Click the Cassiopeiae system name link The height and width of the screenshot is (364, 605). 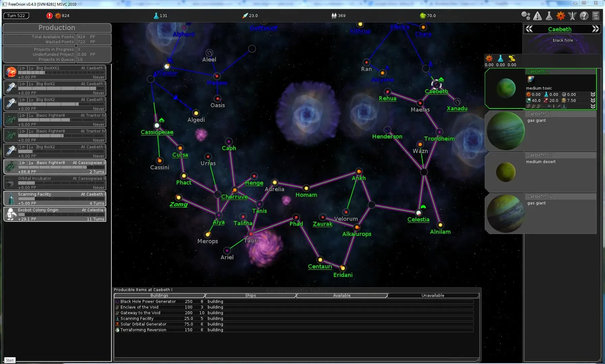tap(157, 132)
